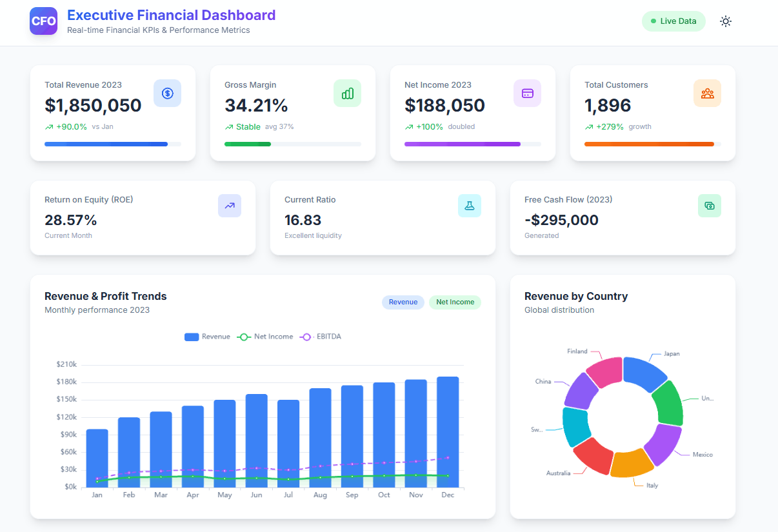Click the credit card icon on Net Income
Viewport: 778px width, 532px height.
pyautogui.click(x=527, y=94)
